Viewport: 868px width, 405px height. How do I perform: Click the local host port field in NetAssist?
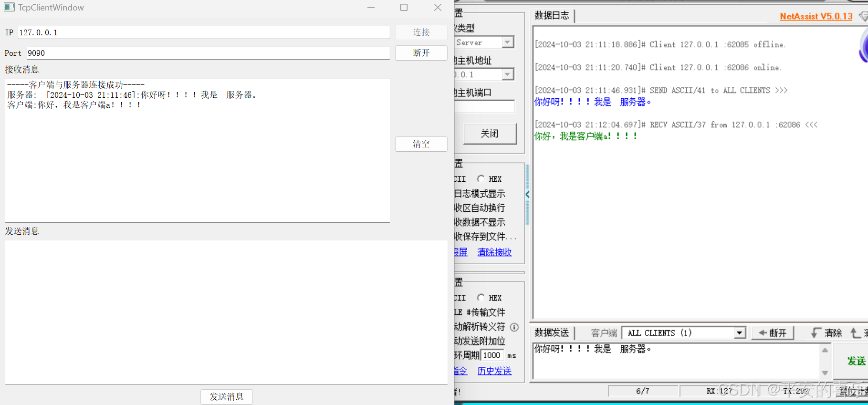485,106
